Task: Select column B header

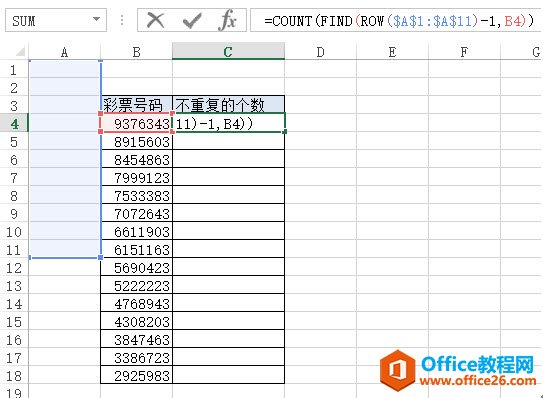Action: tap(136, 52)
